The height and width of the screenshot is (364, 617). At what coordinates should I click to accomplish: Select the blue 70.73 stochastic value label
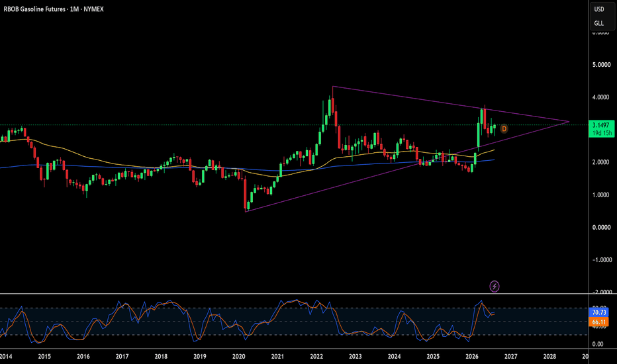(599, 312)
